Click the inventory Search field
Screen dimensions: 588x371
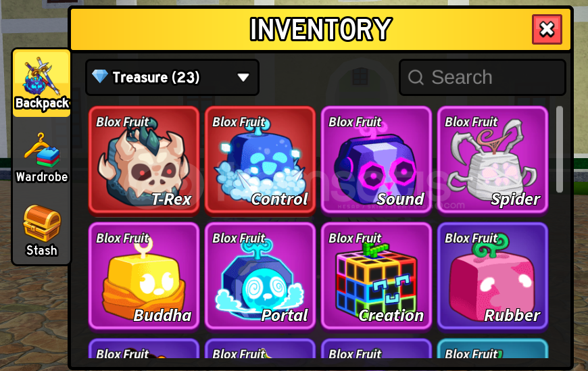point(483,77)
